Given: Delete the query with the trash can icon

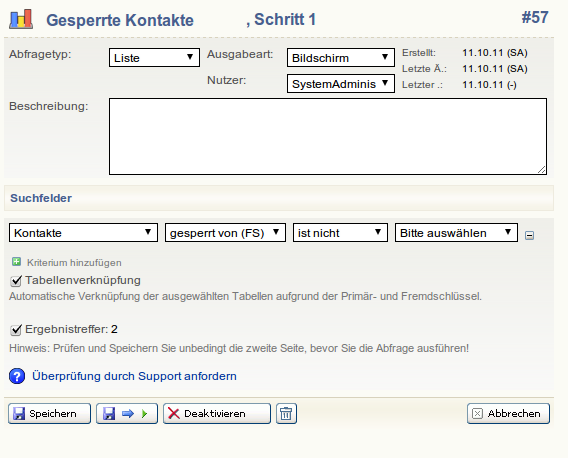Looking at the screenshot, I should (286, 413).
